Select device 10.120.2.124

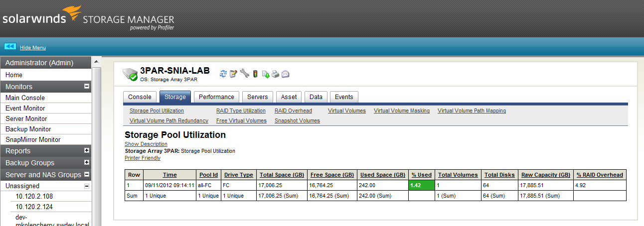click(x=34, y=207)
